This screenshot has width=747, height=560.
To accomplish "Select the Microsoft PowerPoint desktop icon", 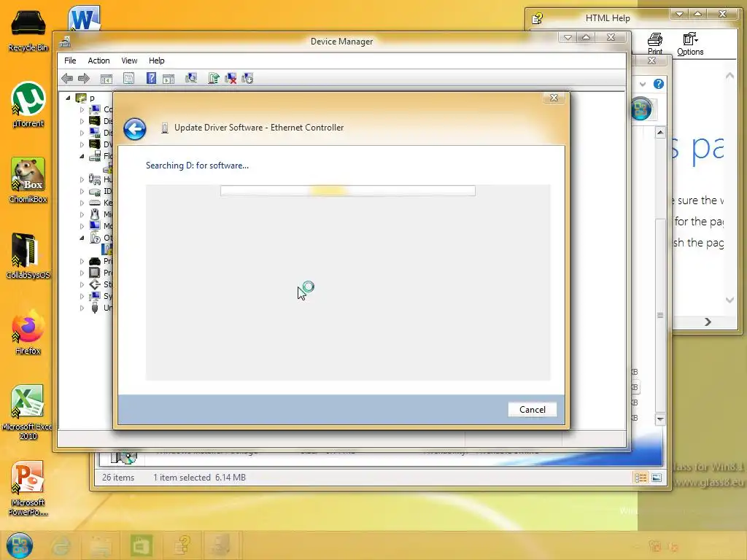I will (28, 488).
